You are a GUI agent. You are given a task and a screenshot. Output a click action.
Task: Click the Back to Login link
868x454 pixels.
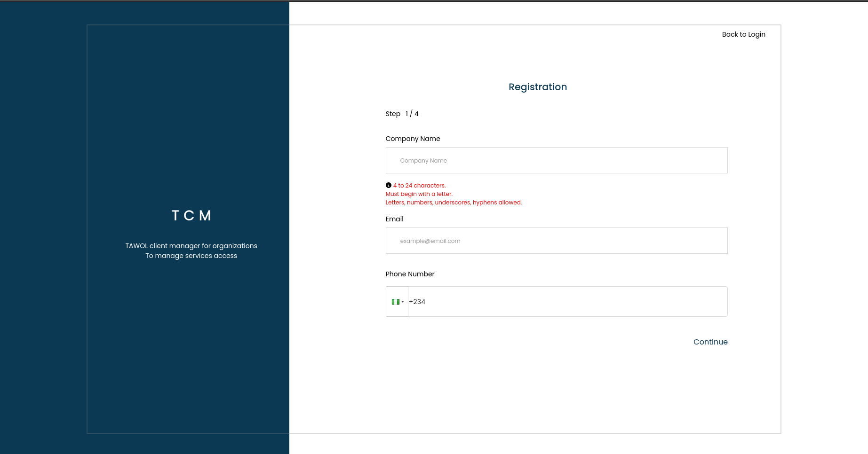pyautogui.click(x=743, y=34)
